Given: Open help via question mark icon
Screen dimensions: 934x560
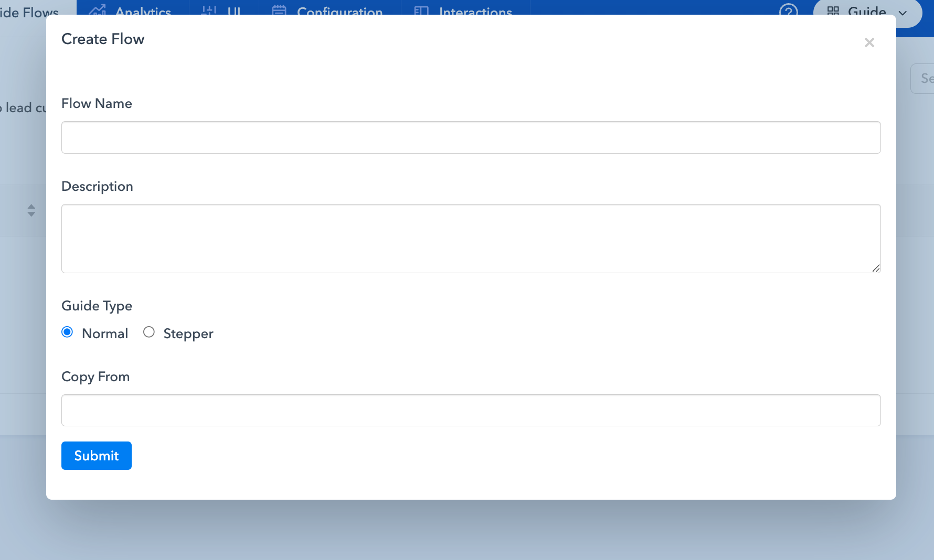Looking at the screenshot, I should [x=788, y=10].
